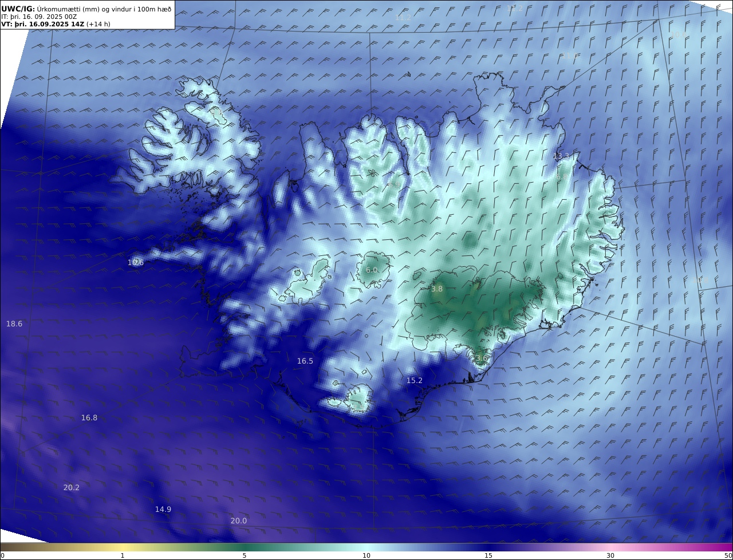This screenshot has width=733, height=560.
Task: Click the colorbar tick label 0
Action: (2, 555)
